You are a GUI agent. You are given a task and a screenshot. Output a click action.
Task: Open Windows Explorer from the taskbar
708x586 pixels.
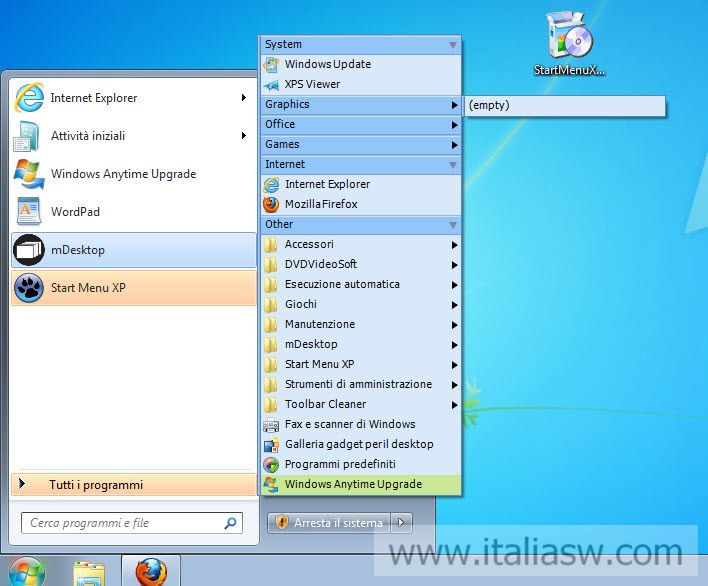[x=89, y=573]
